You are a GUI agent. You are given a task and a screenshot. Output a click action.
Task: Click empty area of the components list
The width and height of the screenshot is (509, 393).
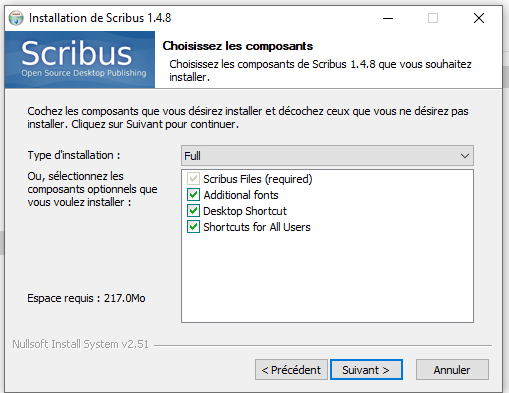[x=327, y=278]
